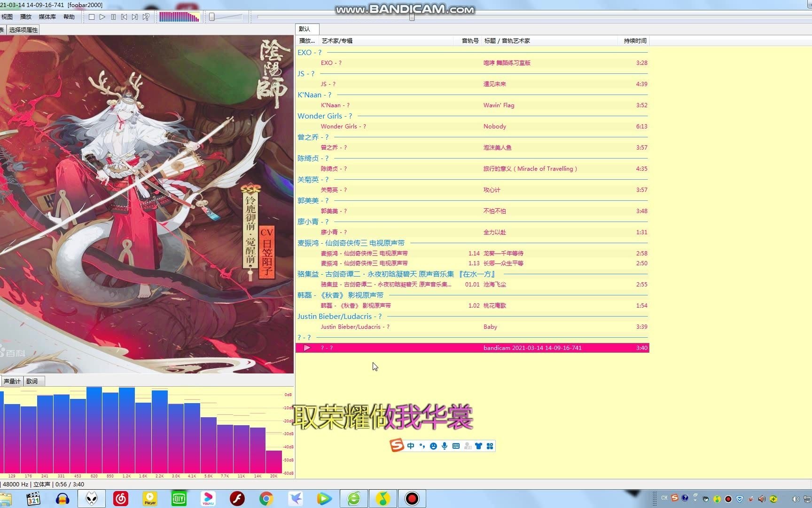Click the spectrum visualization in the toolbar

coord(179,17)
